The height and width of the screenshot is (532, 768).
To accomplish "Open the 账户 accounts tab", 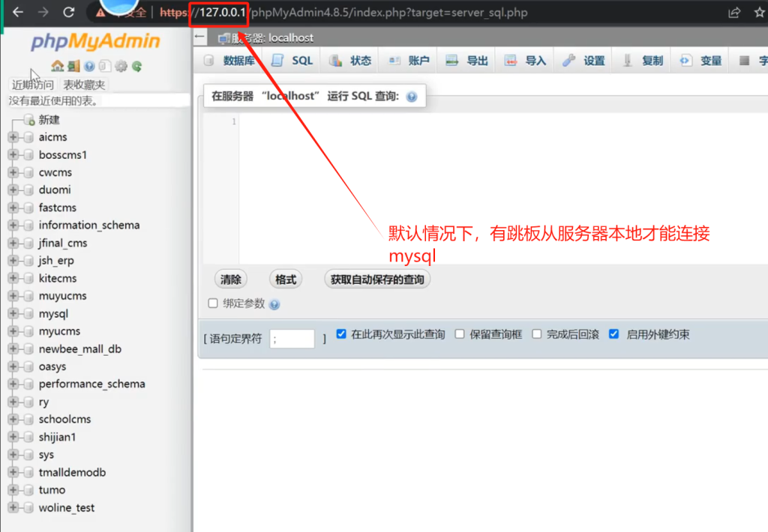I will [409, 61].
